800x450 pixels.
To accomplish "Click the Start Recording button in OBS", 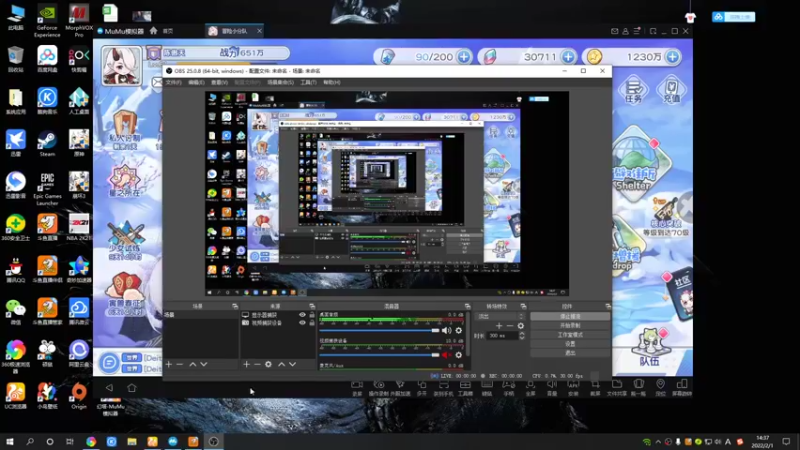I will 570,326.
